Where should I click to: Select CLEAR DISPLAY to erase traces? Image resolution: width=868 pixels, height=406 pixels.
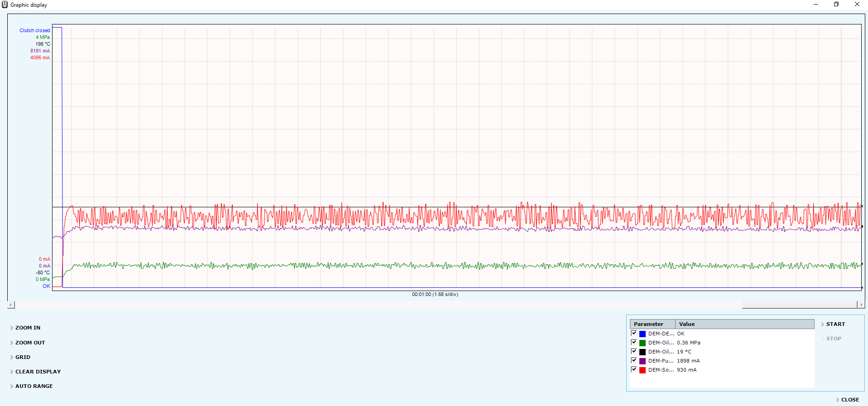(x=38, y=372)
